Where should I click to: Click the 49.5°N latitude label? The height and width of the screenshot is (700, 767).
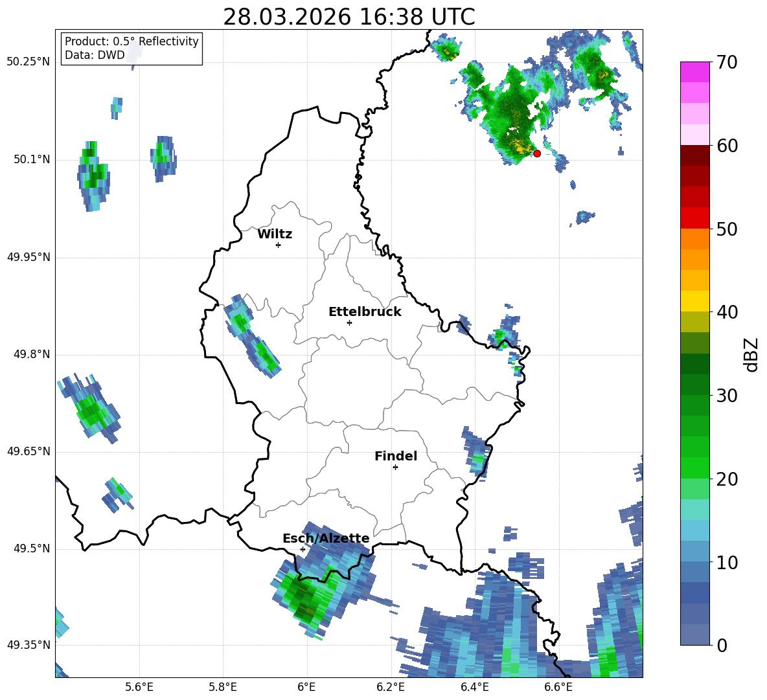[31, 548]
